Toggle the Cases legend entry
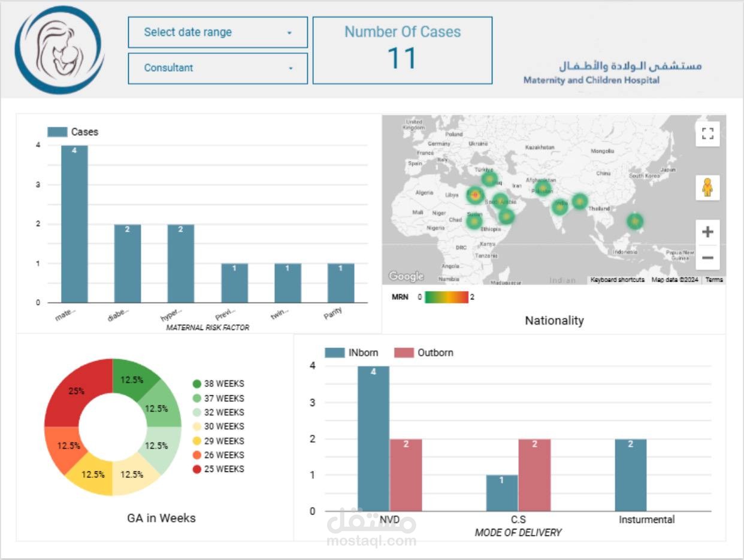 pos(72,132)
